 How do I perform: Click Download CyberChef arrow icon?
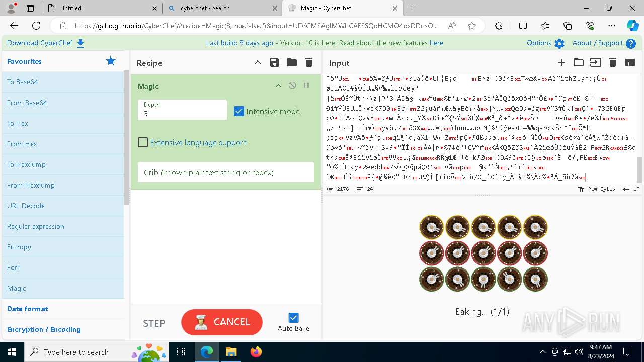click(80, 43)
